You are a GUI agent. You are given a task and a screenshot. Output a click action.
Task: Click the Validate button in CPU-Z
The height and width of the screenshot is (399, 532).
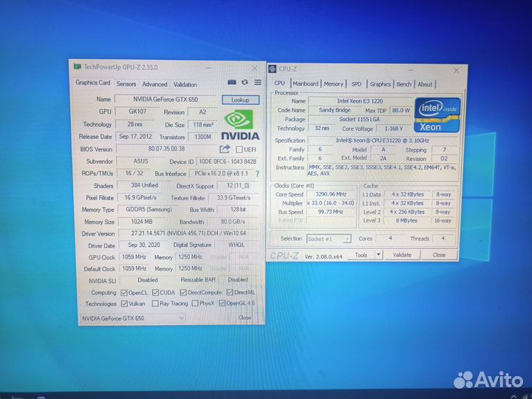(402, 255)
